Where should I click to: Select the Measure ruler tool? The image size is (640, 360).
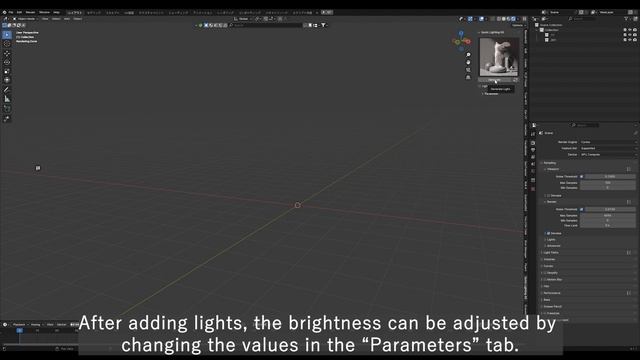click(7, 99)
